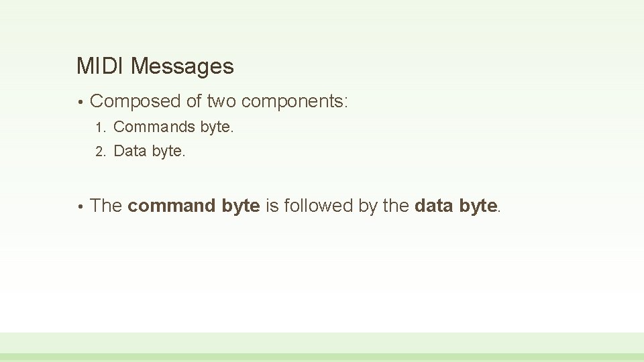Select the bold "command byte" text
This screenshot has width=644, height=362.
pyautogui.click(x=194, y=206)
